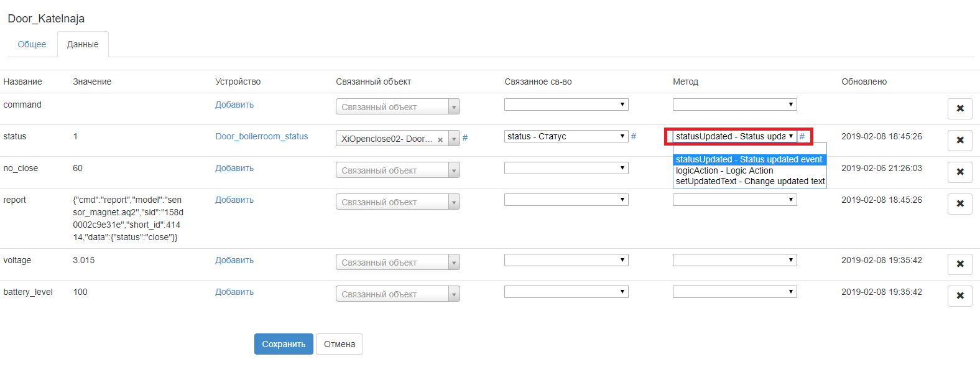The image size is (980, 372).
Task: Open the Данные tab
Action: tap(83, 44)
